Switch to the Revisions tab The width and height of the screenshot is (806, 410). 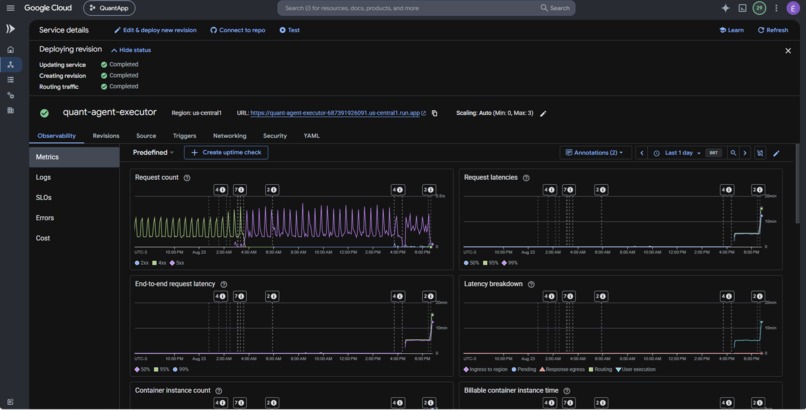pos(106,136)
